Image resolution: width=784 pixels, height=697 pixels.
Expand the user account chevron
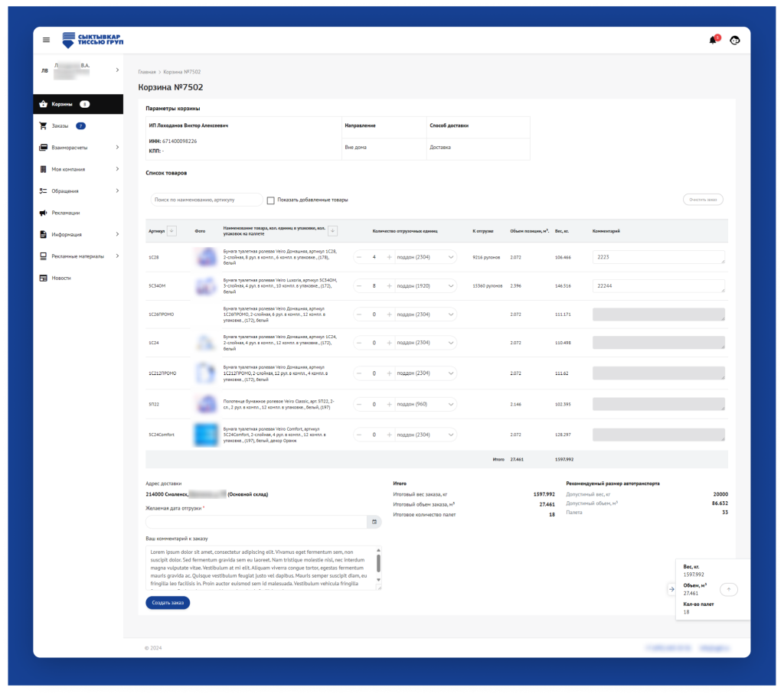click(117, 70)
